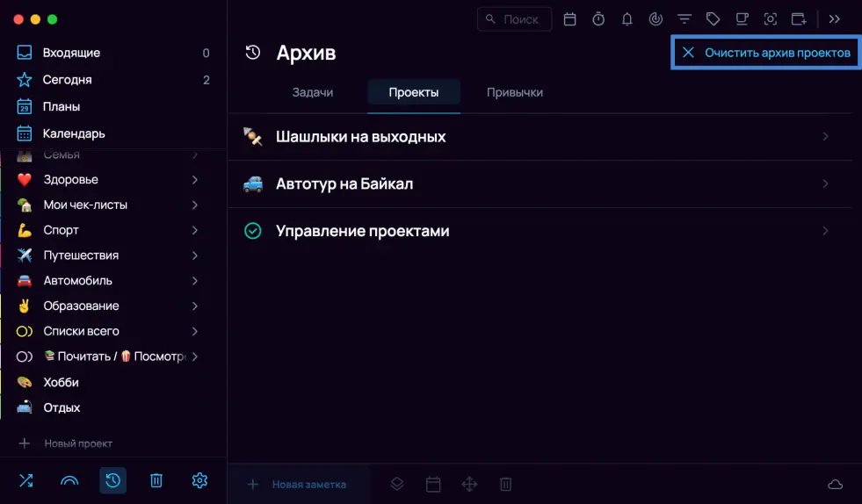Expand the Здоровье project folder arrow
The image size is (862, 504).
click(x=194, y=180)
